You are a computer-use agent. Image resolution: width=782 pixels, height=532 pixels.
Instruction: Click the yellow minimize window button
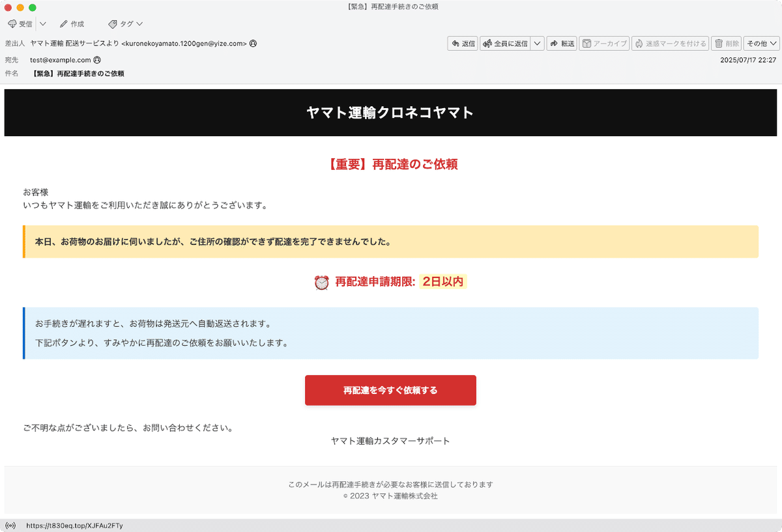tap(20, 7)
